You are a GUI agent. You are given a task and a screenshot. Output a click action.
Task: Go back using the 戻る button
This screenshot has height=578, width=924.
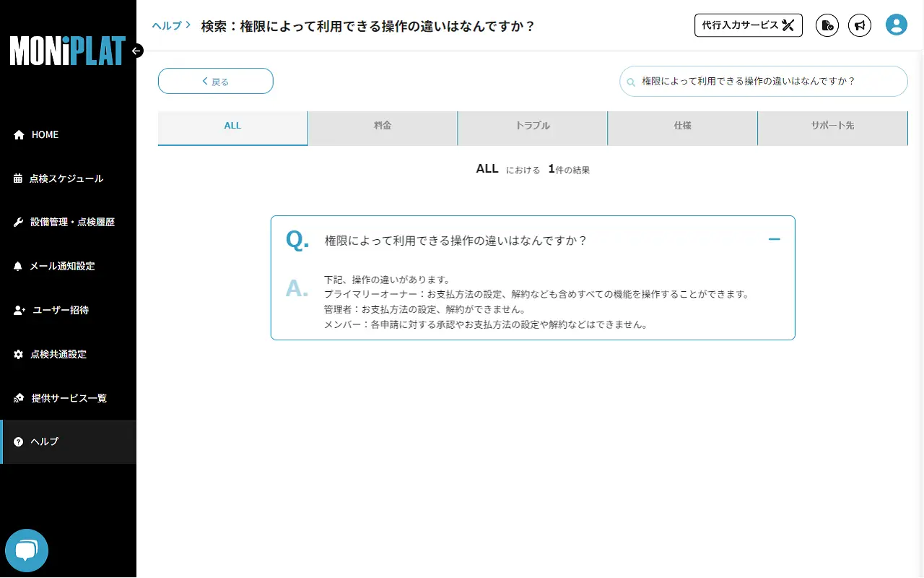pos(215,81)
